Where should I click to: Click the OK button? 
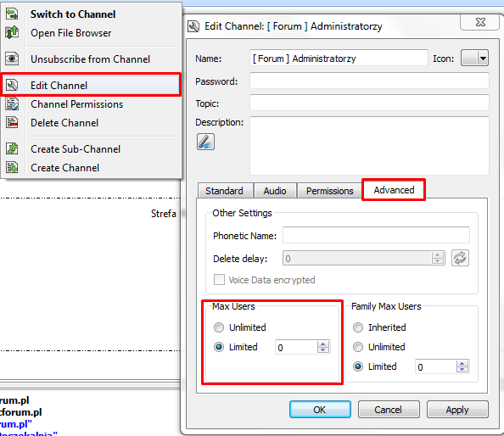[320, 410]
